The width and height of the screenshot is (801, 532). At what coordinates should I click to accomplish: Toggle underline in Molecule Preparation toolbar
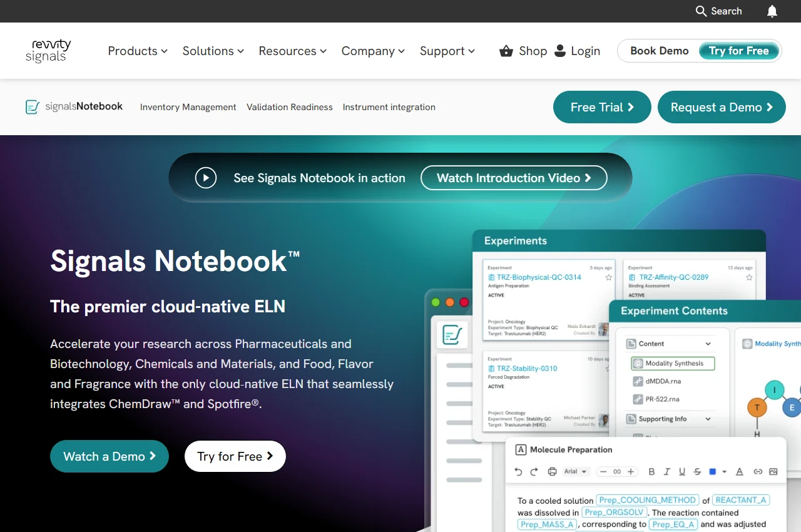(x=682, y=472)
